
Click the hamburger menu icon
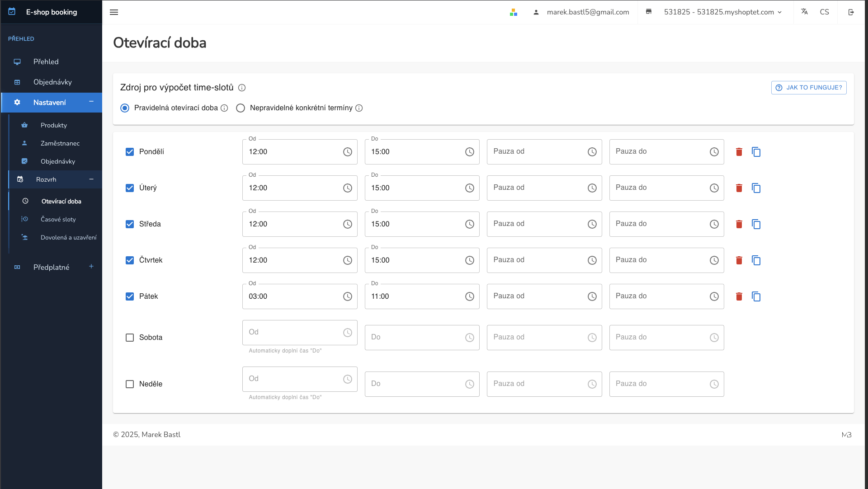114,12
